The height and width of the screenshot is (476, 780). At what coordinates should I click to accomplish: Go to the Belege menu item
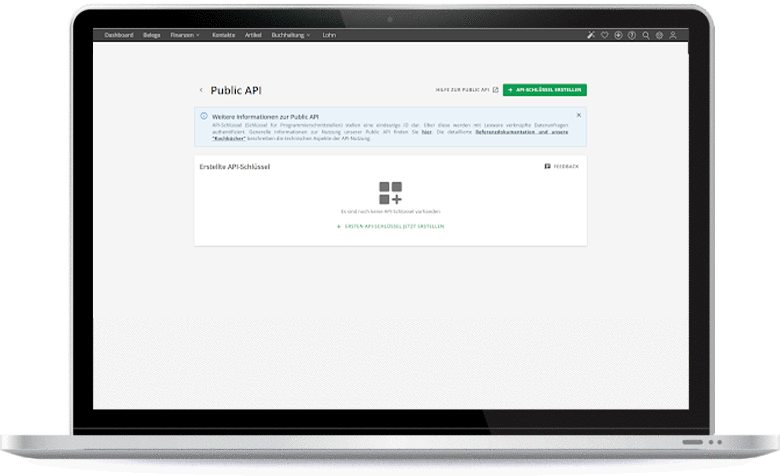151,35
